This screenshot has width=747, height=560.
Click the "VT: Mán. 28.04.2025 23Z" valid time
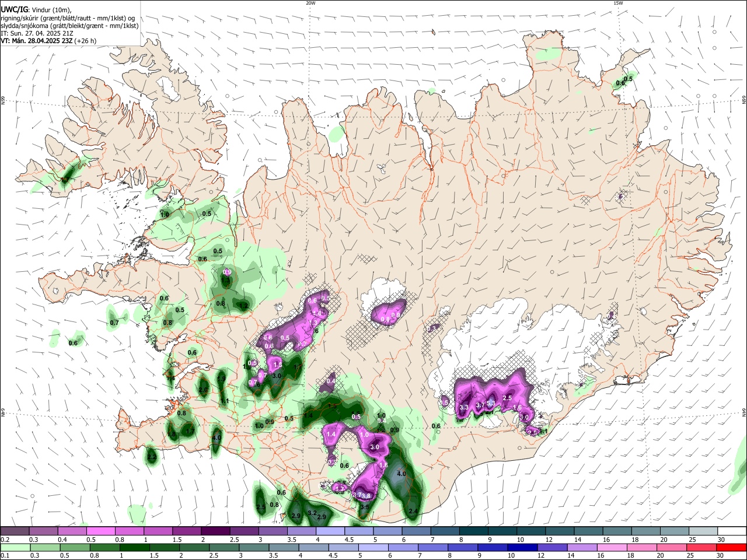pyautogui.click(x=36, y=41)
